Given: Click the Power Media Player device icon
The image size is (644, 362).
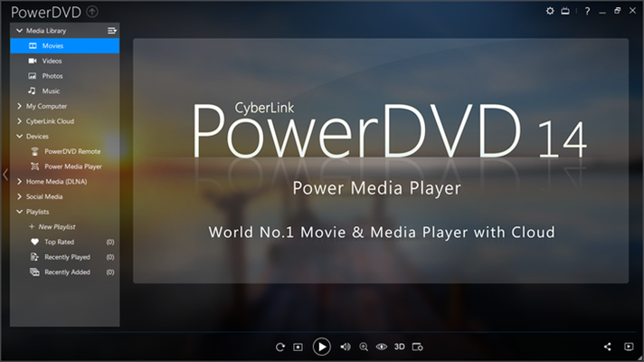Looking at the screenshot, I should point(35,167).
